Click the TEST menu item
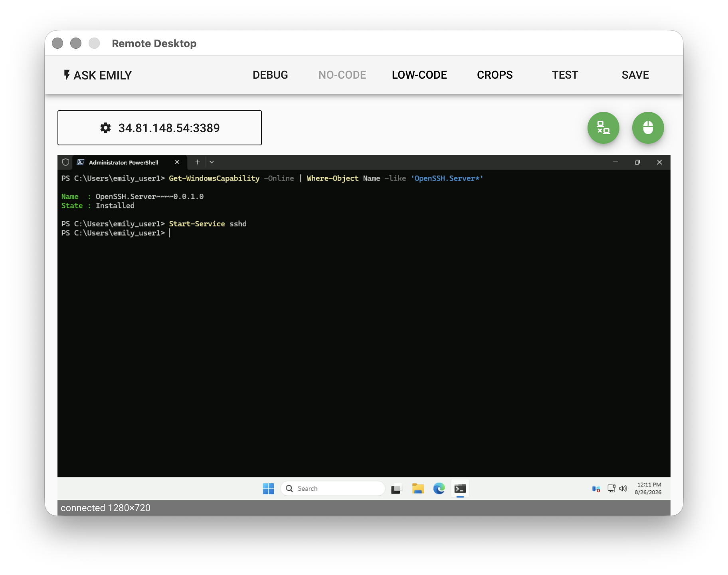The image size is (728, 575). click(x=565, y=75)
